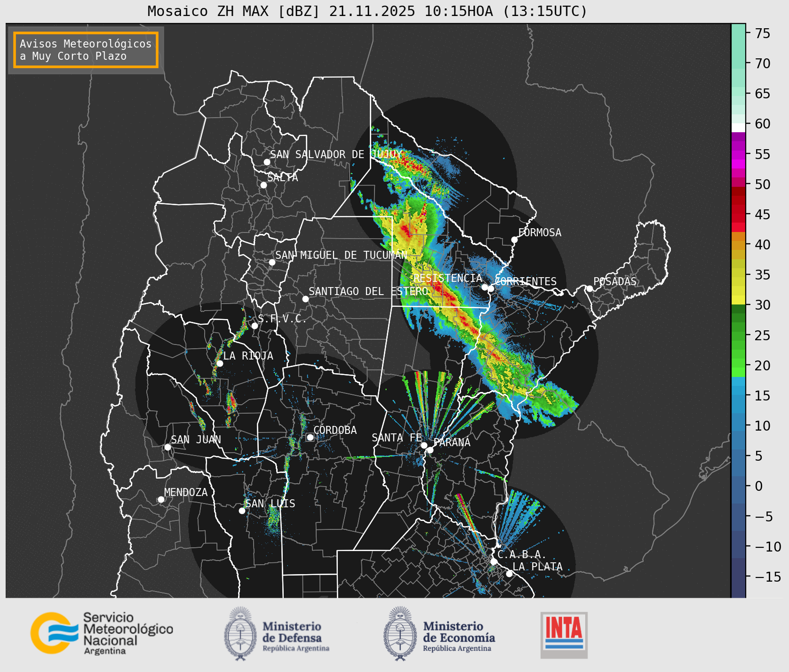Click the CÓRDOBA city label
This screenshot has width=789, height=672.
point(335,430)
